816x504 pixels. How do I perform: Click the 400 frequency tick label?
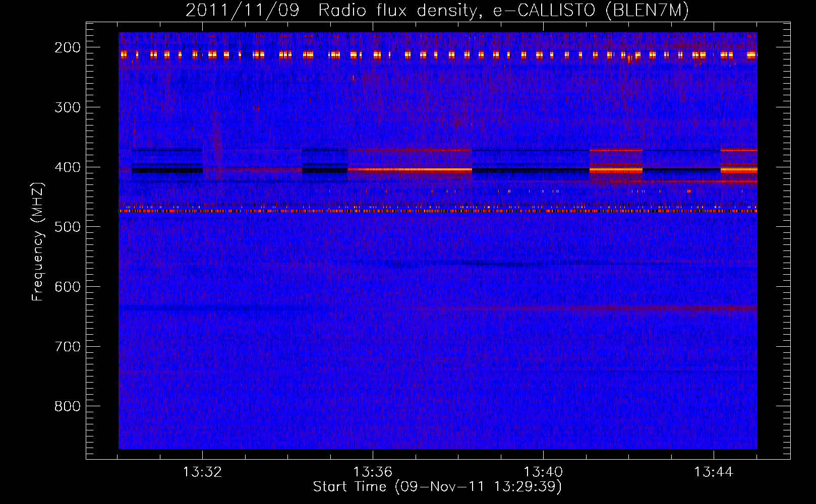pyautogui.click(x=67, y=167)
